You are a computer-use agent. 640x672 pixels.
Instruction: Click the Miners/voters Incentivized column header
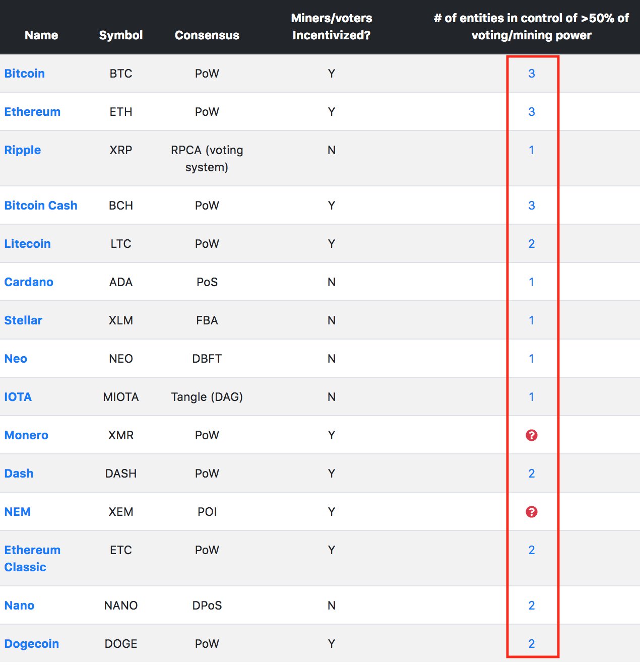pyautogui.click(x=332, y=27)
